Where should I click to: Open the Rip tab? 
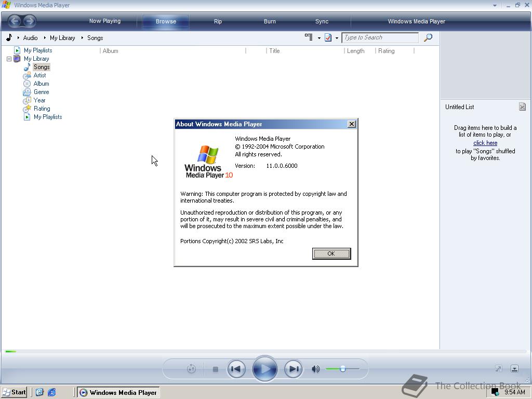coord(218,21)
